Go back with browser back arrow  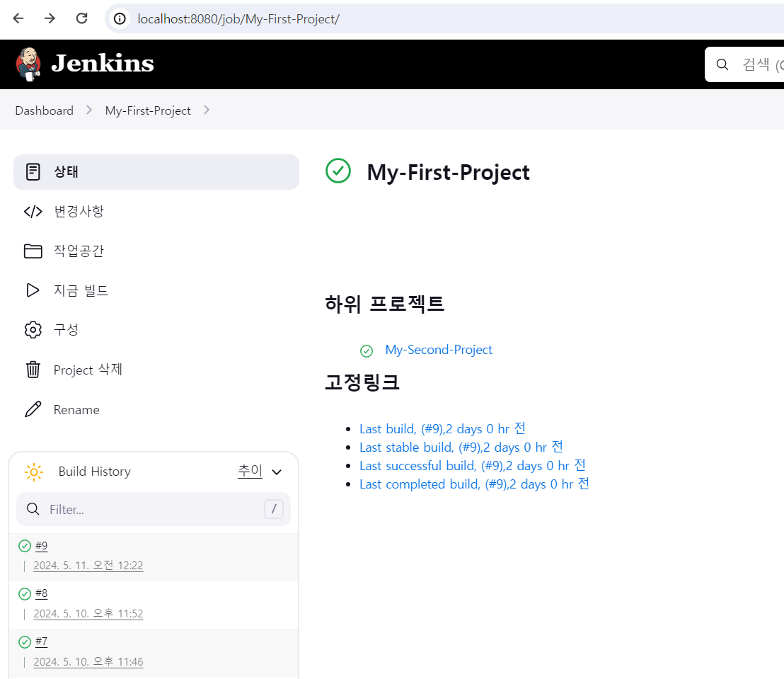tap(18, 18)
